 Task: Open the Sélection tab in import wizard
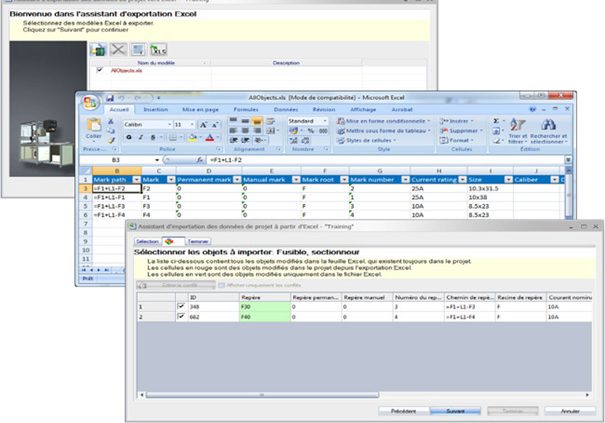pyautogui.click(x=147, y=242)
